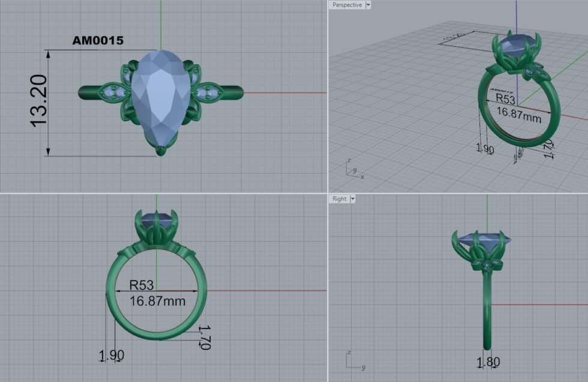Screen dimensions: 588x382
Task: Select the 1.80 band width dimension
Action: (x=488, y=362)
